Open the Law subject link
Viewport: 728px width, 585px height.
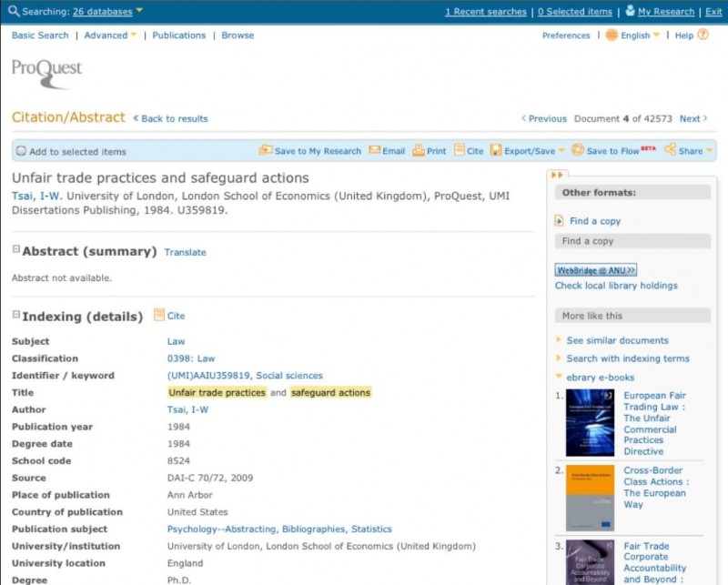(176, 342)
